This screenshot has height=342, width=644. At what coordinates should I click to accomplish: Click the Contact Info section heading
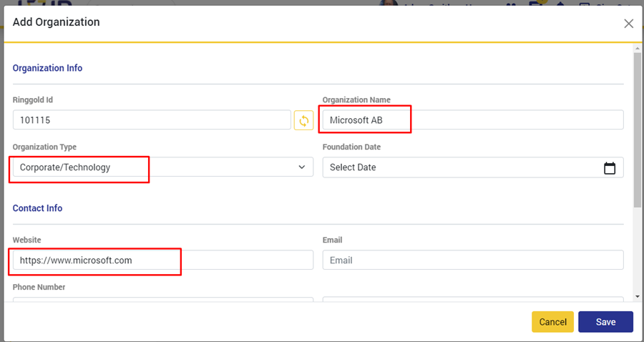(x=37, y=208)
